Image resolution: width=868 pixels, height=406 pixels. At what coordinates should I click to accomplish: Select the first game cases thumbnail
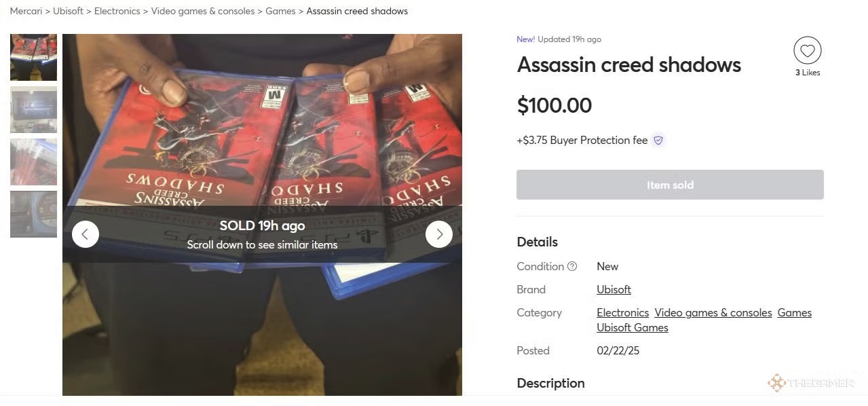pyautogui.click(x=33, y=57)
